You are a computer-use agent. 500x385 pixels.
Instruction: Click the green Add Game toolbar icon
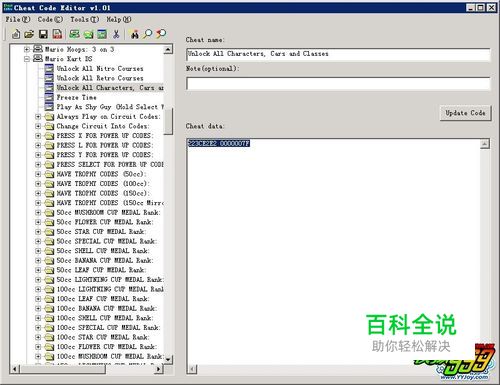point(74,34)
